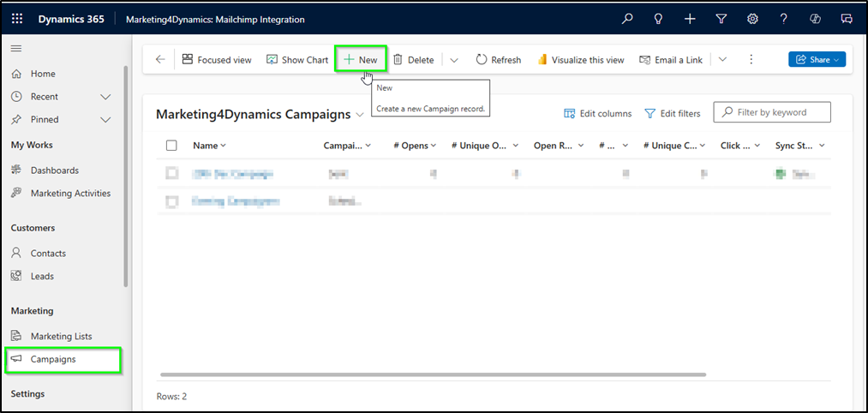
Task: Click the plus quick create icon in header
Action: coord(689,19)
